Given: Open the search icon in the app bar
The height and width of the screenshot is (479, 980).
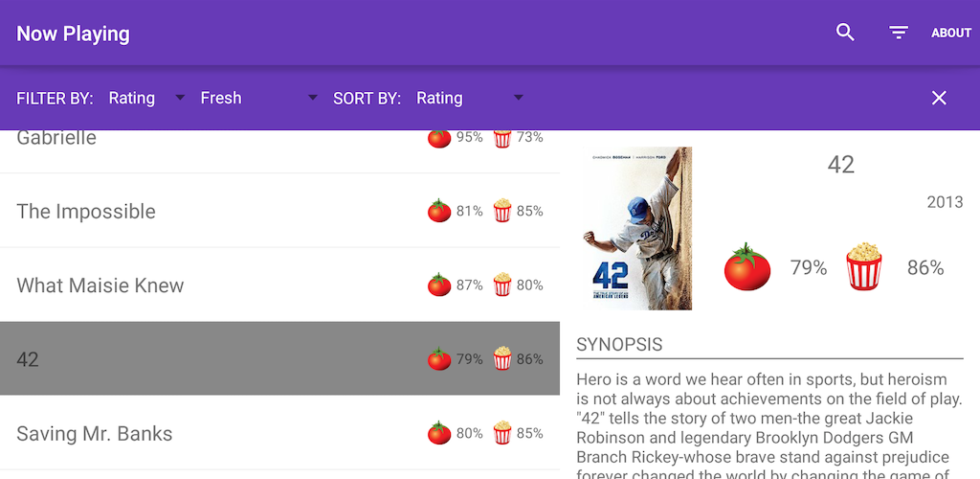Looking at the screenshot, I should [845, 33].
